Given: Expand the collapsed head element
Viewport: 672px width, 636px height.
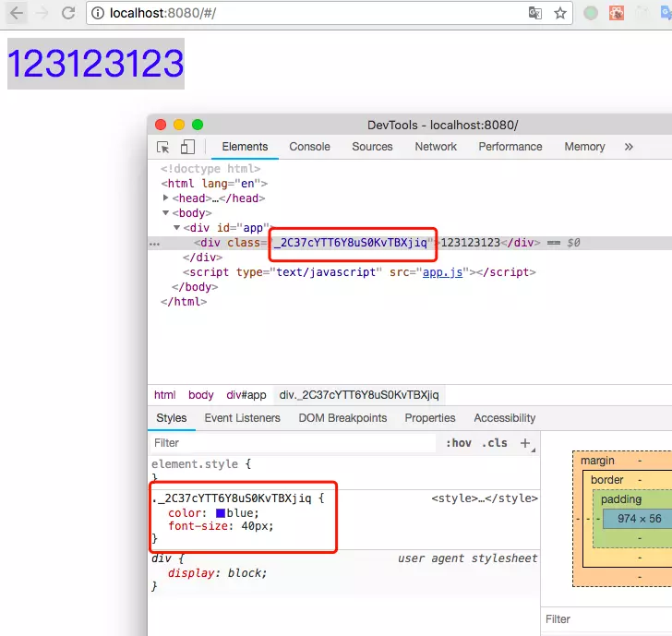Looking at the screenshot, I should [x=165, y=198].
